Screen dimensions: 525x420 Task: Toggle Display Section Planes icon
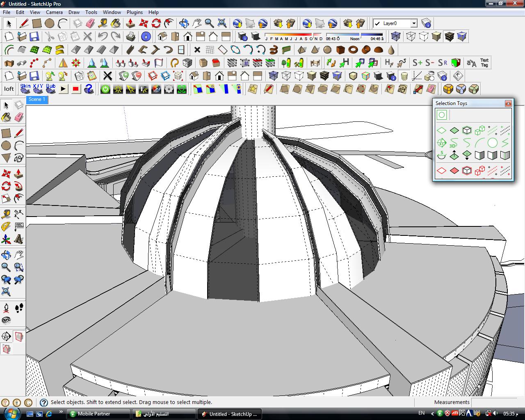click(x=18, y=336)
